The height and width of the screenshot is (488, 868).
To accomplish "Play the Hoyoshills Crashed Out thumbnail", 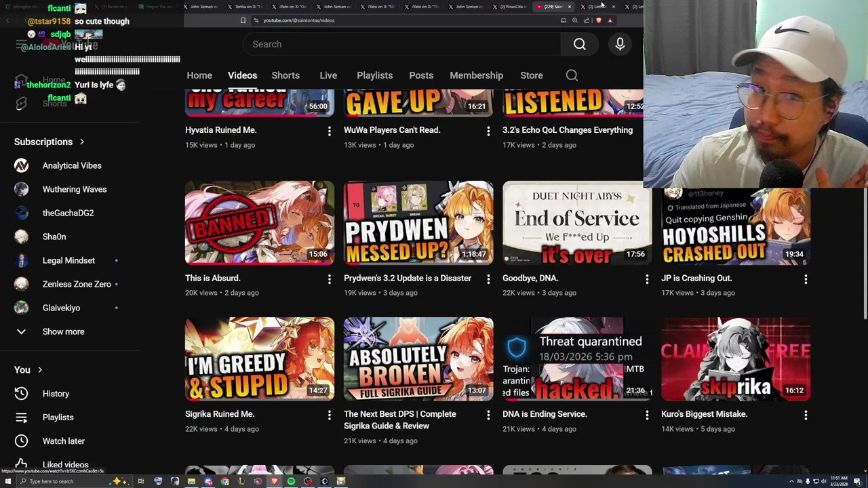I will click(736, 225).
